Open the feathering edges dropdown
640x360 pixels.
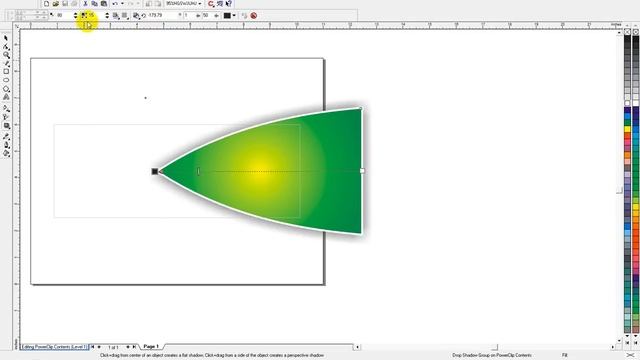(125, 16)
